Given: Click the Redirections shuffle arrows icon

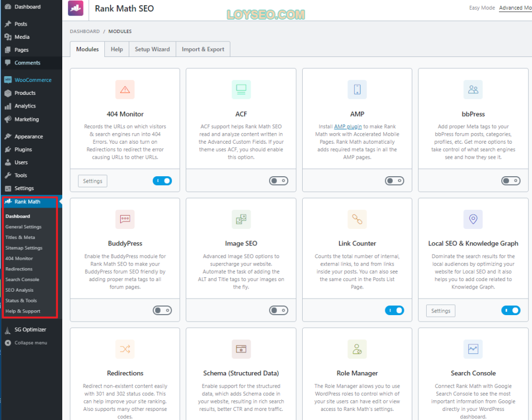Looking at the screenshot, I should click(x=125, y=349).
